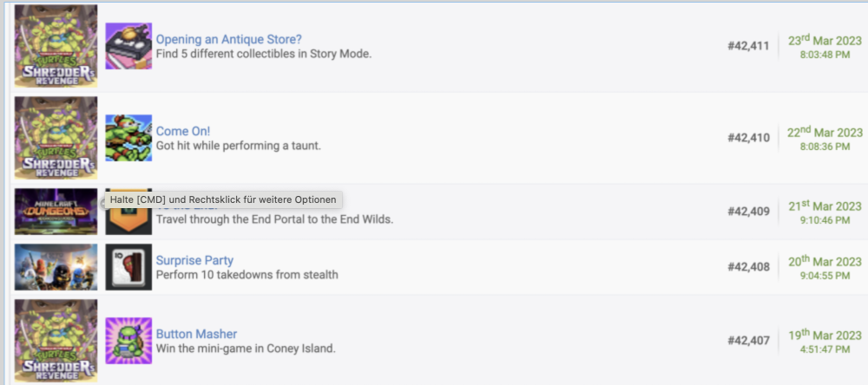Click the Surprise Party achievement icon
Viewport: 868px width, 385px height.
128,266
